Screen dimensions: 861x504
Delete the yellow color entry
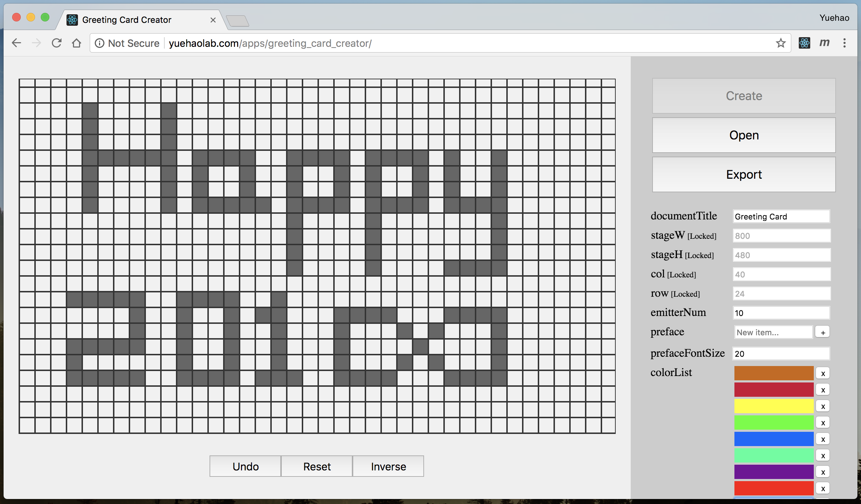pos(823,406)
